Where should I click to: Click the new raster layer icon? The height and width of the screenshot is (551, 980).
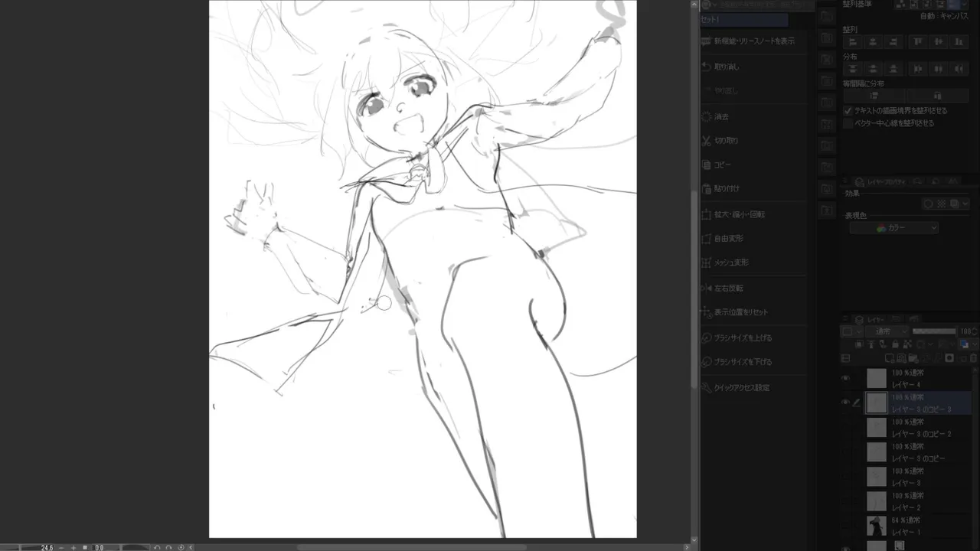click(890, 357)
